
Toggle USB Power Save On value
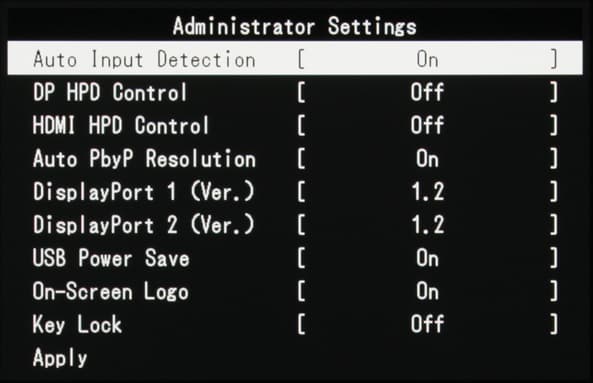coord(427,258)
